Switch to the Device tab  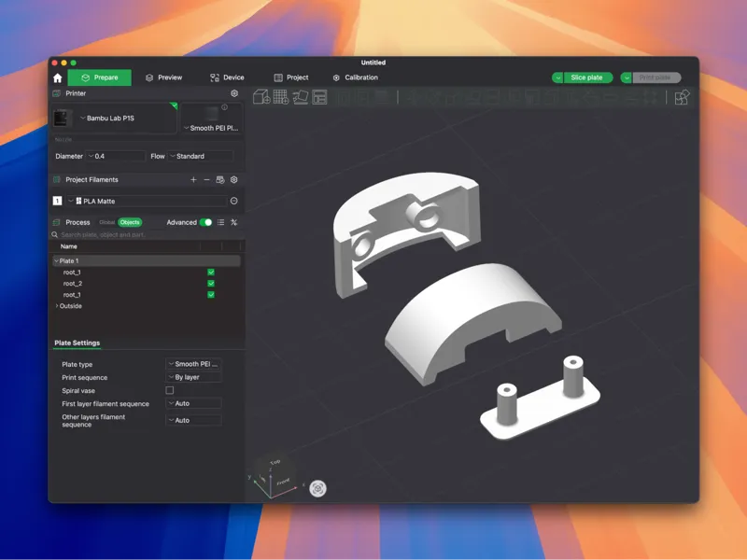tap(227, 77)
